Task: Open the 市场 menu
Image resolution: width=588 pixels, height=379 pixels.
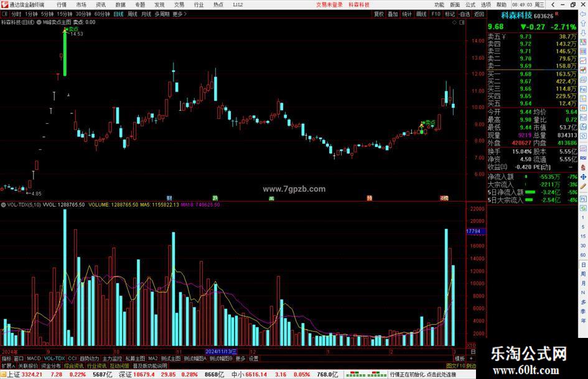Action: [x=81, y=5]
